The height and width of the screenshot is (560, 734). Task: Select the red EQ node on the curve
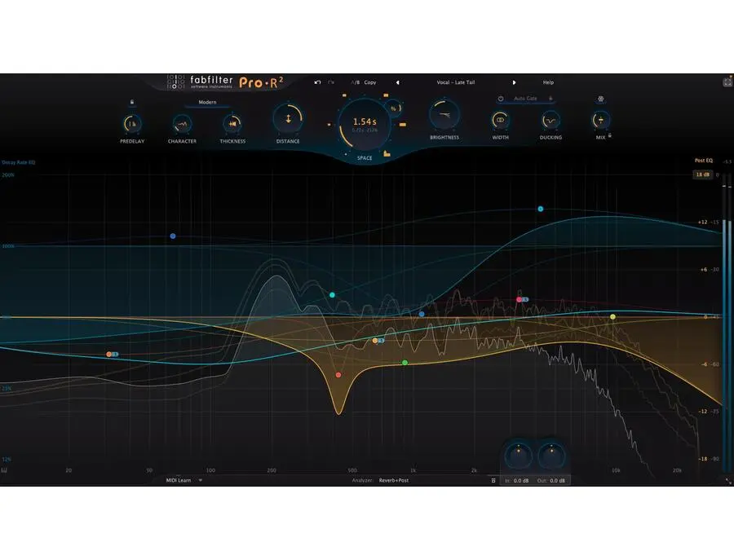click(x=338, y=374)
